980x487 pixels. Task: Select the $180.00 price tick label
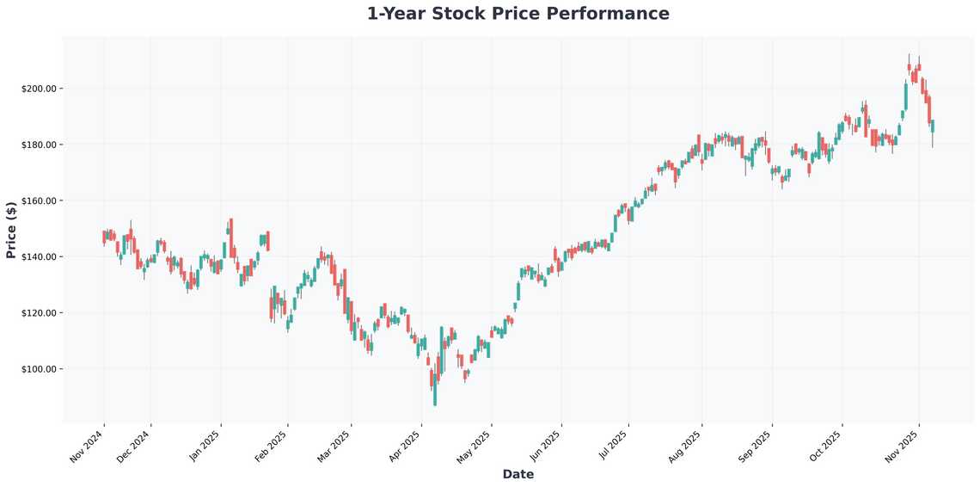(38, 145)
